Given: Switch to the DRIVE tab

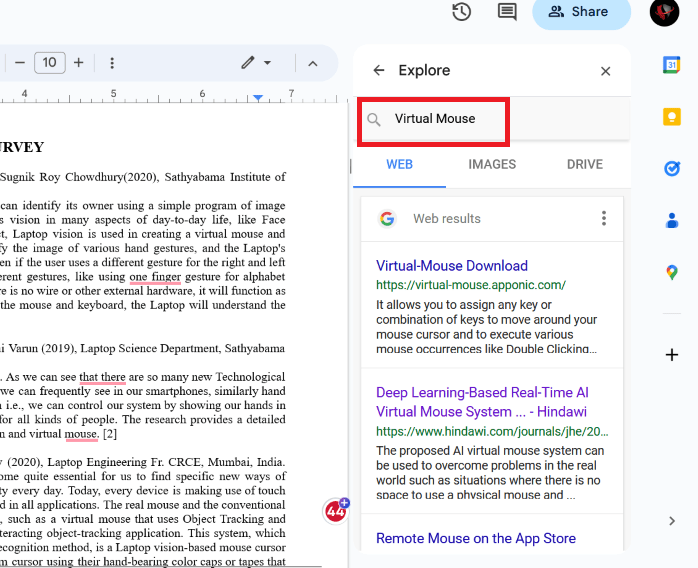Looking at the screenshot, I should pos(584,165).
